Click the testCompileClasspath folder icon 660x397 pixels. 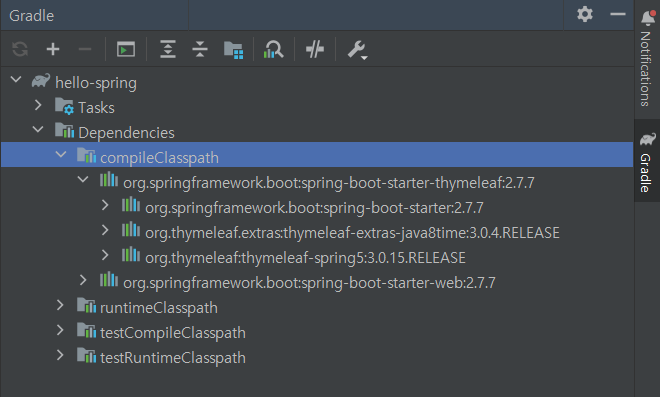tap(87, 330)
